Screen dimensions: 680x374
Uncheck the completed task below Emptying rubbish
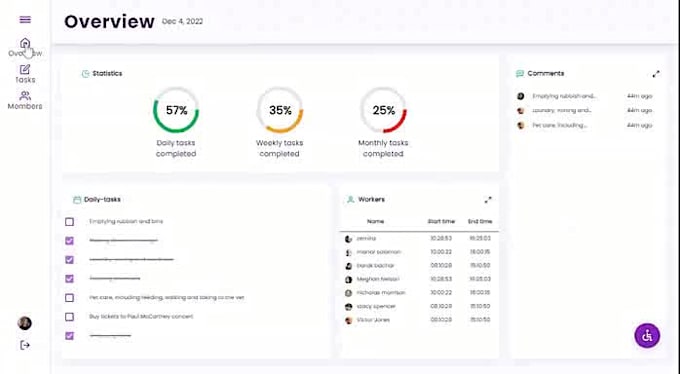69,241
